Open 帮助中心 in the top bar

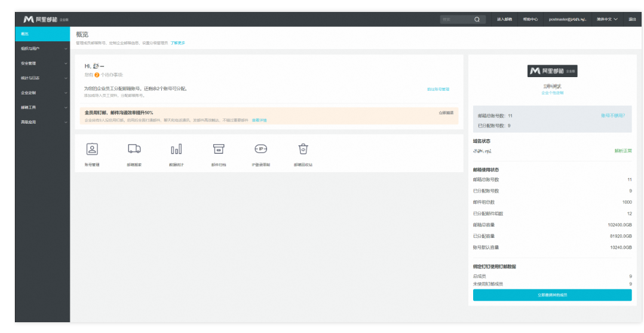pyautogui.click(x=530, y=19)
